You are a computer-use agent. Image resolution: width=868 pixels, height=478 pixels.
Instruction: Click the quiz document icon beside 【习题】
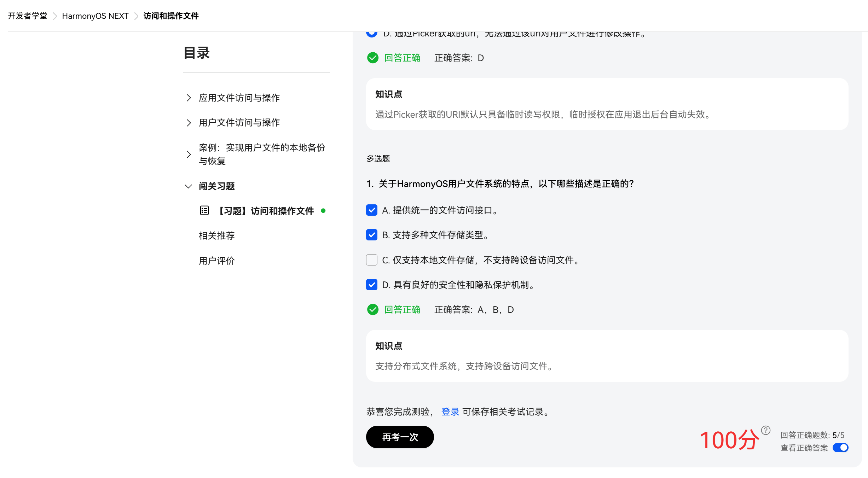(204, 211)
